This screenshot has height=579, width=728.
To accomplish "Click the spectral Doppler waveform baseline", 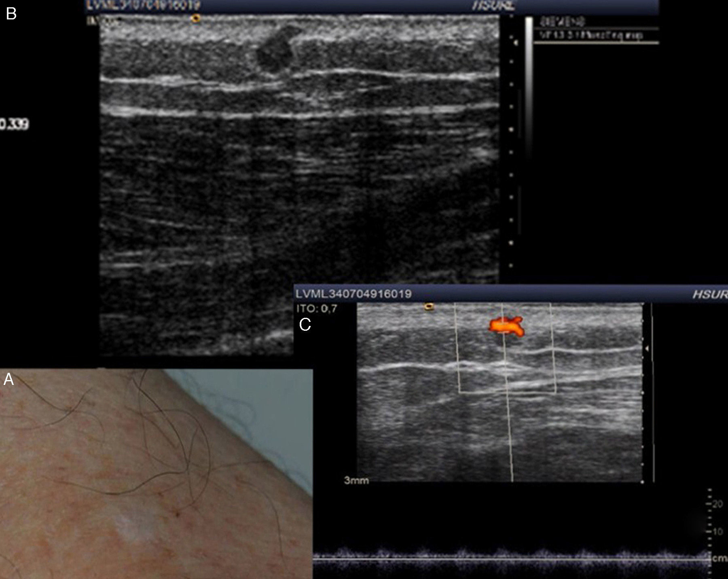I will pos(510,560).
